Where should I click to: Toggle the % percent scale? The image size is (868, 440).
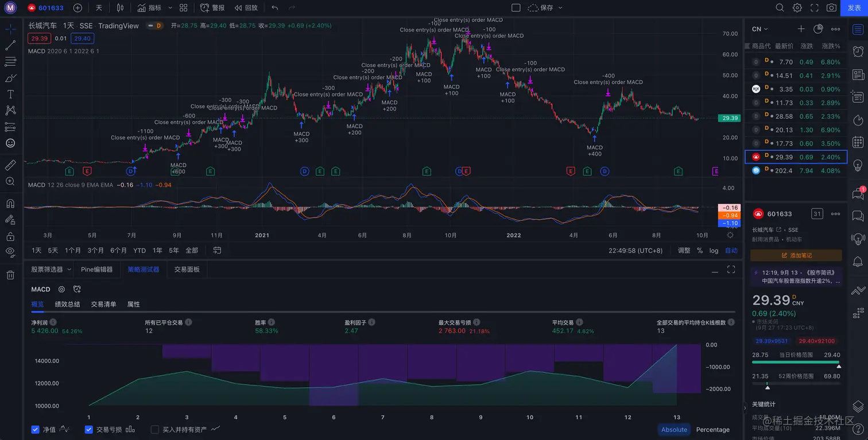click(700, 250)
